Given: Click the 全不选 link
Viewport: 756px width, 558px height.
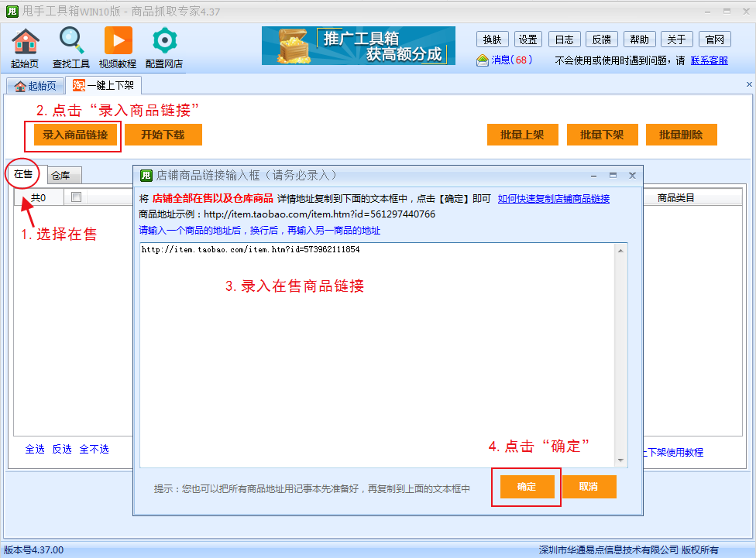Looking at the screenshot, I should coord(94,449).
